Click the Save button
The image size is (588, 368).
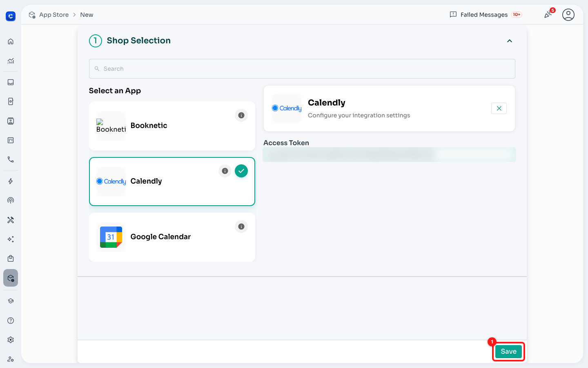point(509,352)
